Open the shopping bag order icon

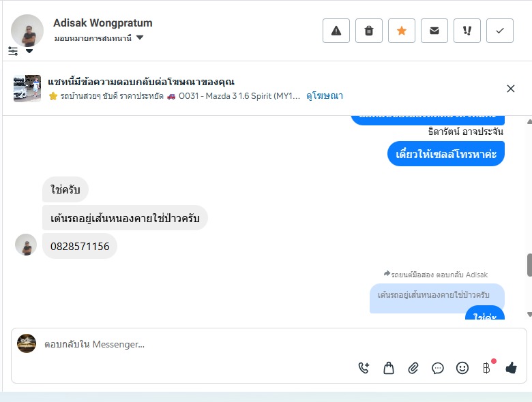pyautogui.click(x=389, y=368)
